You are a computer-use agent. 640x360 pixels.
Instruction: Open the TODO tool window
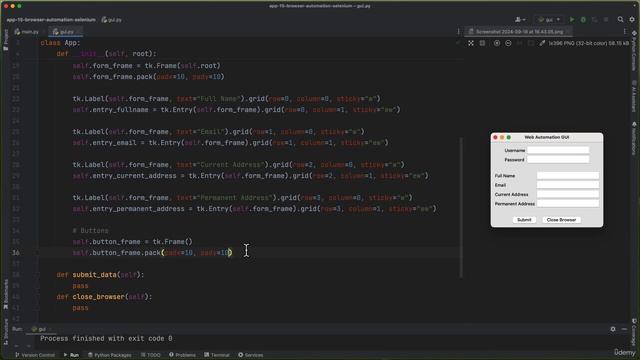(x=151, y=355)
